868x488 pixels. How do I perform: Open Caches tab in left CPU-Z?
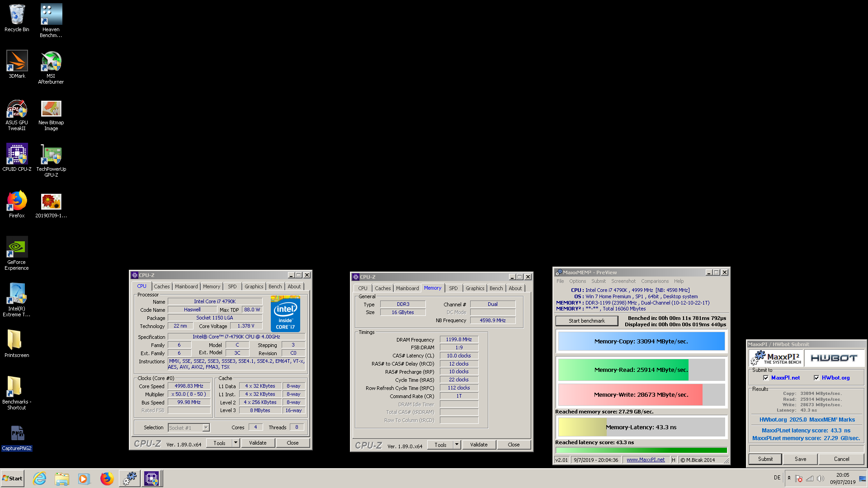pyautogui.click(x=161, y=286)
